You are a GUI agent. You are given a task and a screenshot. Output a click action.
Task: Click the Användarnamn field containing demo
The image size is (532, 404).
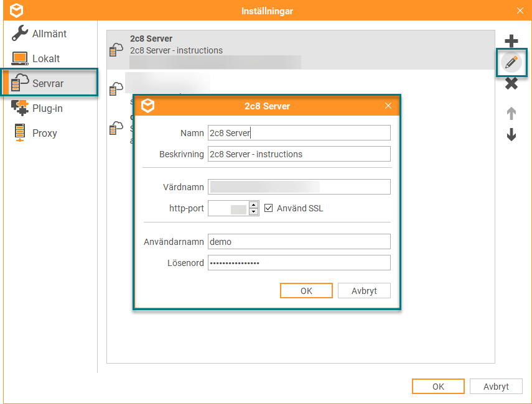point(299,242)
